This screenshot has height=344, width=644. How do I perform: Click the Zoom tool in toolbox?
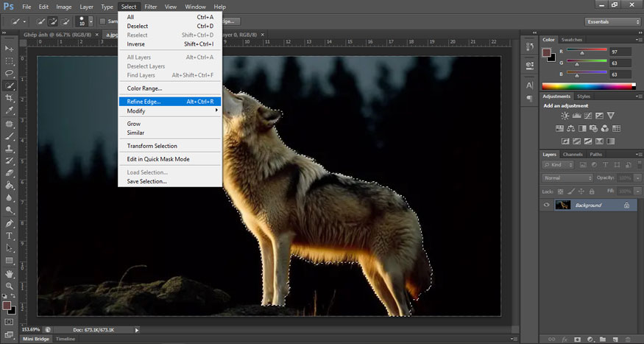(x=10, y=286)
